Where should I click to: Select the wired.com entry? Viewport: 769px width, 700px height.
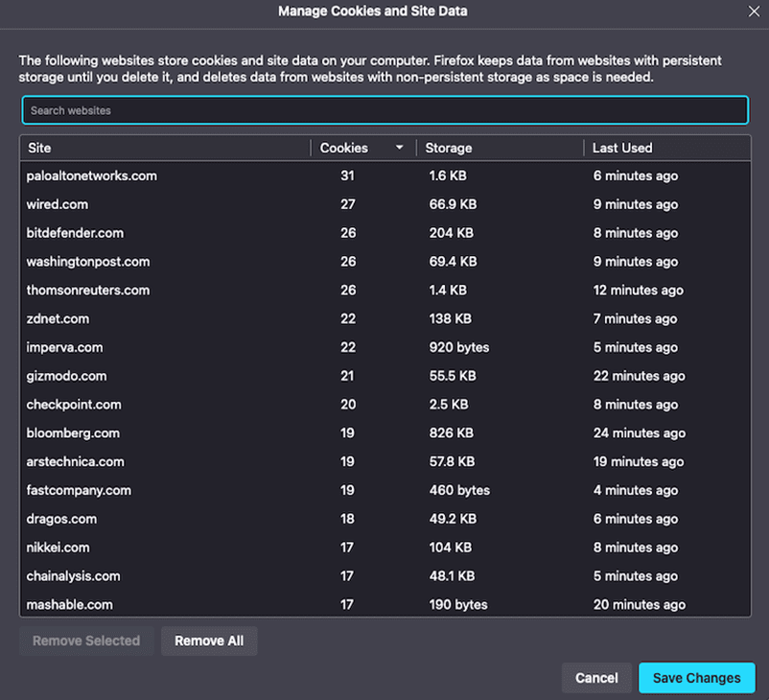(58, 204)
